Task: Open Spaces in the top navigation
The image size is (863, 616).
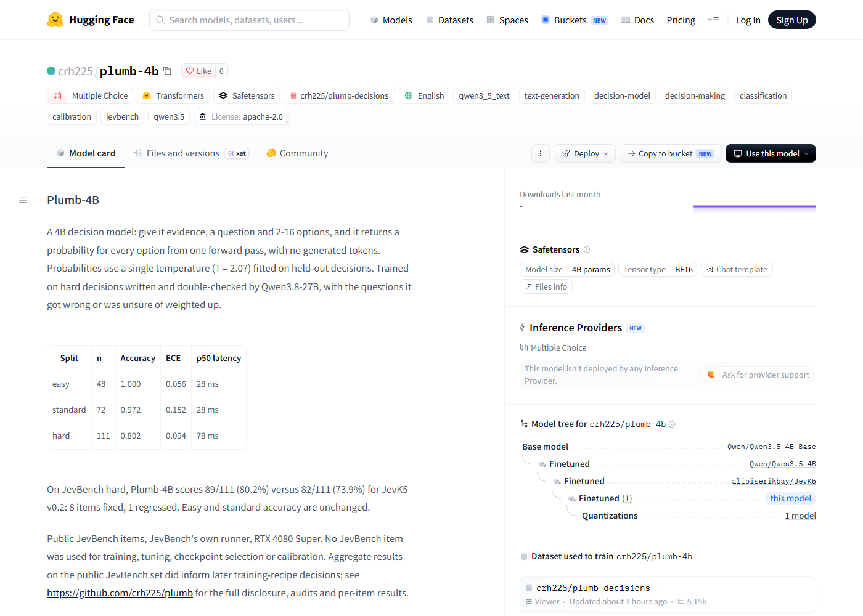Action: 507,20
